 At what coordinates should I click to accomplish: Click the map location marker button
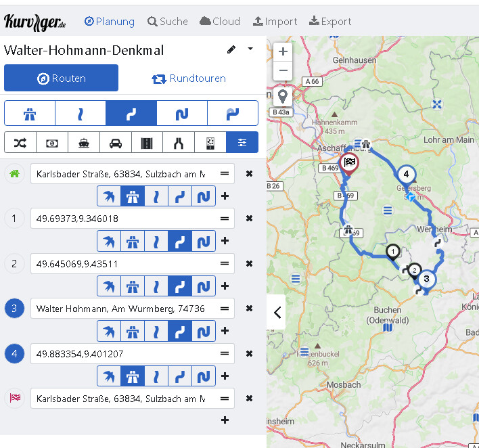click(x=283, y=96)
